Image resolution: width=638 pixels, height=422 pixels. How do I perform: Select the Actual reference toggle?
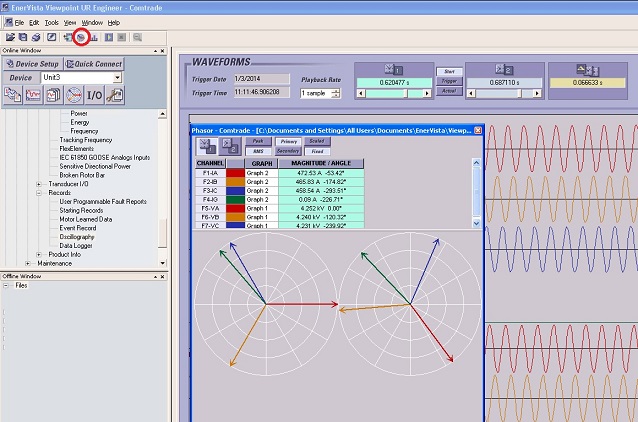pos(449,91)
